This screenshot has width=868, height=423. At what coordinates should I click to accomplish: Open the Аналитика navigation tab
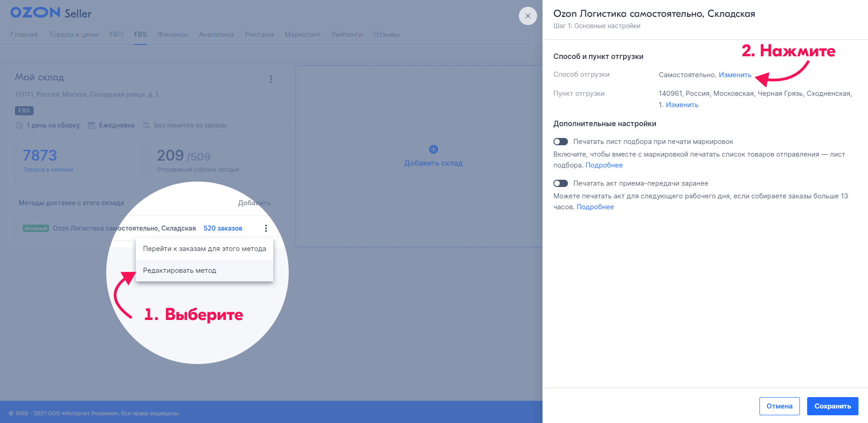coord(216,34)
